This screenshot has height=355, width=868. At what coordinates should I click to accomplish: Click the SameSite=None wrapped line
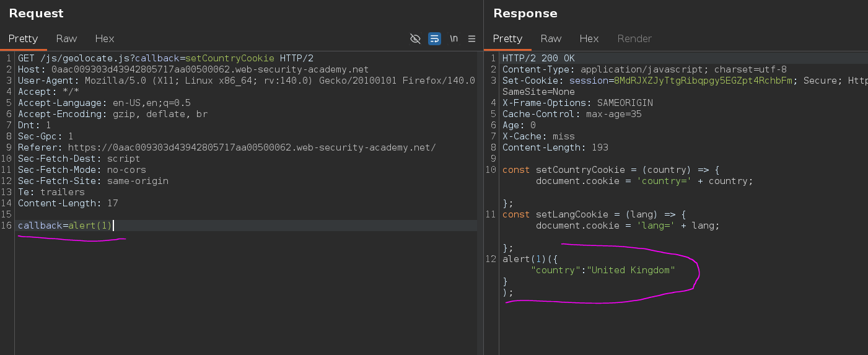[538, 92]
